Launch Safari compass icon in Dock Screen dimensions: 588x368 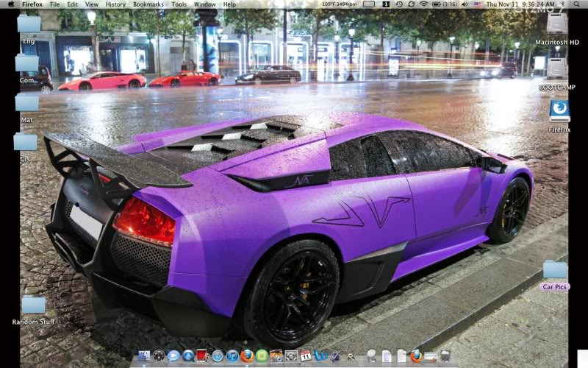218,356
